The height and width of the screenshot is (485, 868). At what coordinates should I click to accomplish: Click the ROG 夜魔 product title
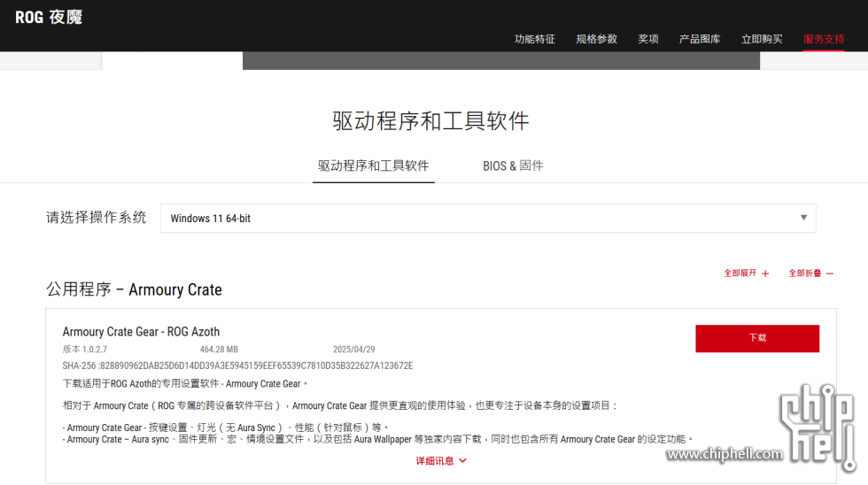pos(49,17)
